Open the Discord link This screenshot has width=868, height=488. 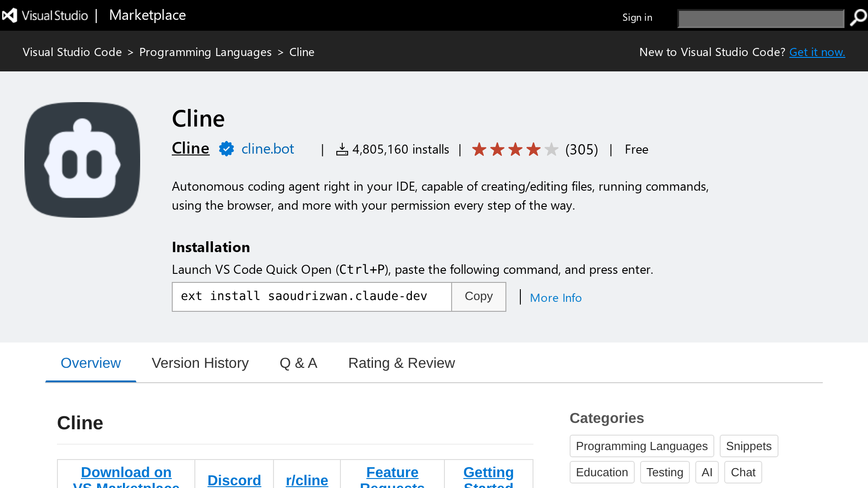(234, 480)
